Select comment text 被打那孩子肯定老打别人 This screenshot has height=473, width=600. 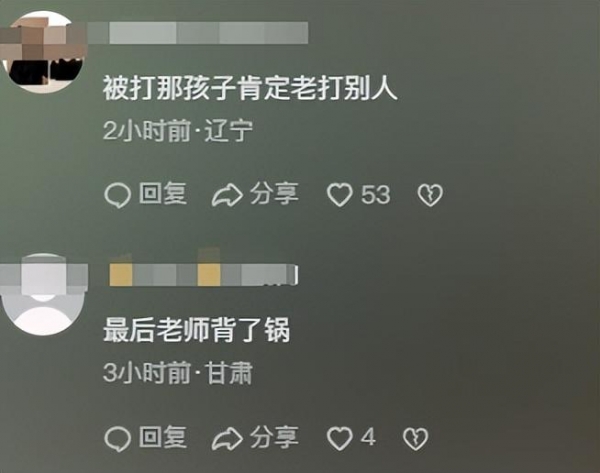point(250,89)
